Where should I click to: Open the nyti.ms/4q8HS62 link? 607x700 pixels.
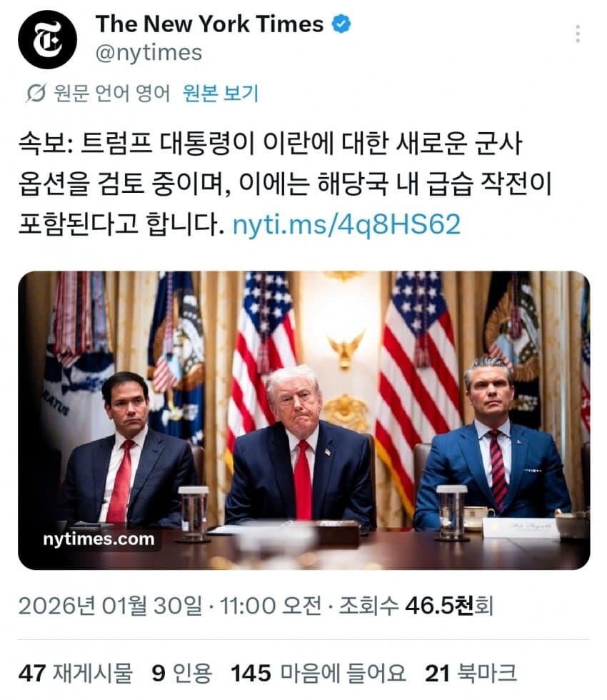click(346, 224)
